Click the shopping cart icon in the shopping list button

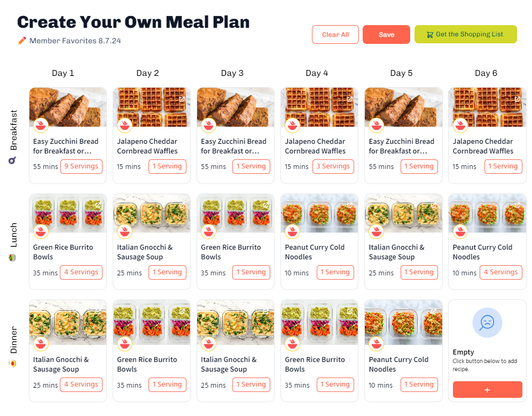pos(430,35)
